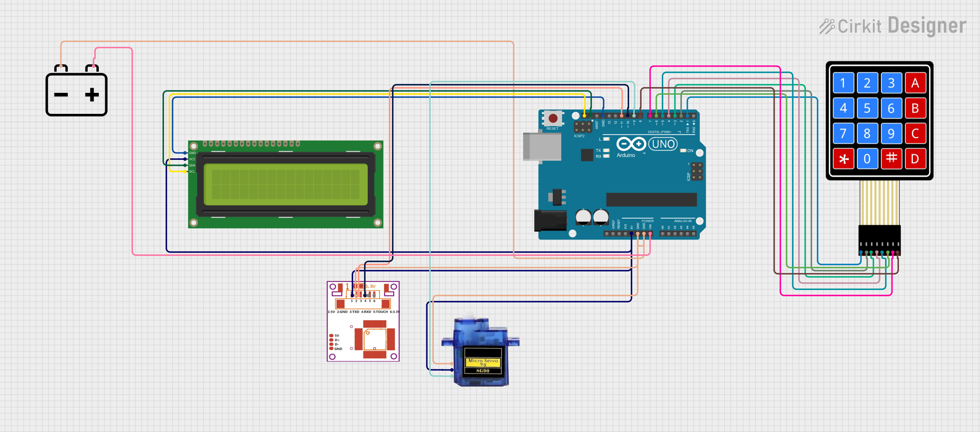This screenshot has height=432, width=980.
Task: Select the LCD display screen
Action: tap(285, 184)
